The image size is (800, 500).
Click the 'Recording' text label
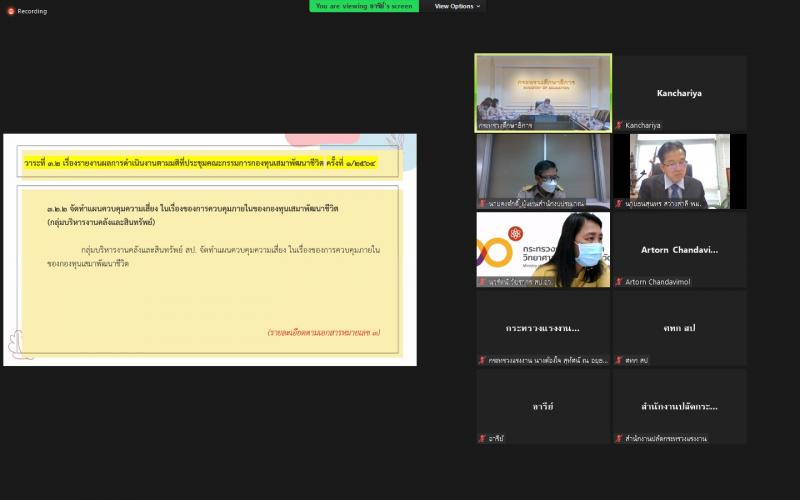pos(32,11)
